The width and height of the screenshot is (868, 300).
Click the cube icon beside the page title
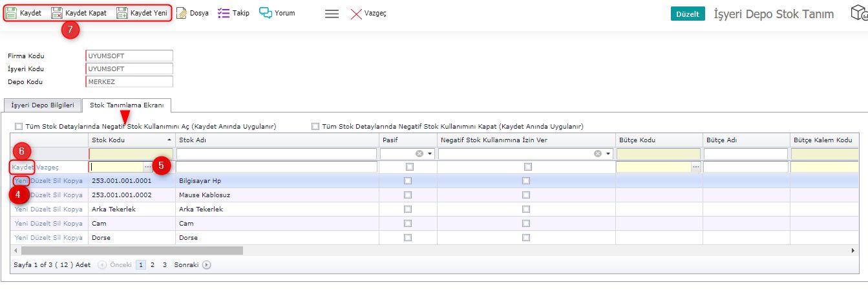pos(858,14)
